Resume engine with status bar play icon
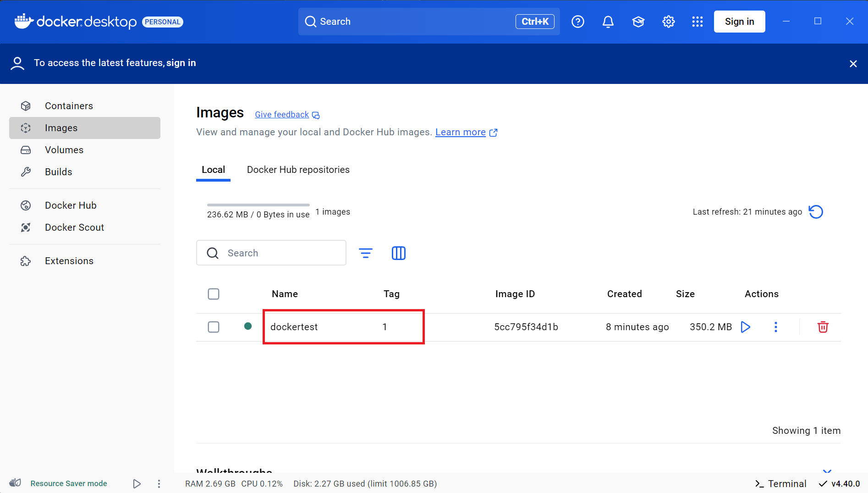 coord(137,483)
